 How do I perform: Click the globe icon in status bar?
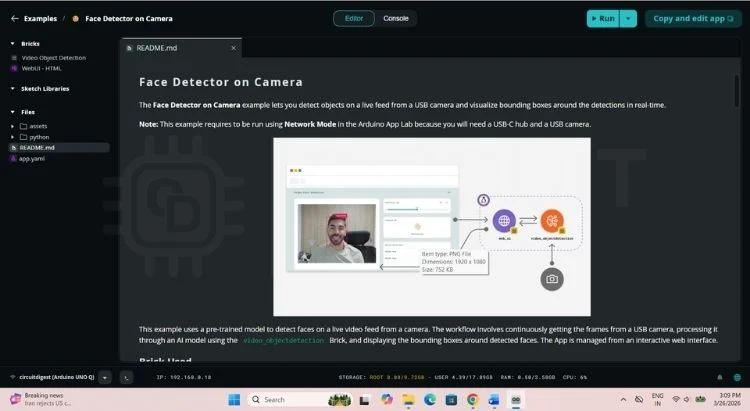click(738, 378)
